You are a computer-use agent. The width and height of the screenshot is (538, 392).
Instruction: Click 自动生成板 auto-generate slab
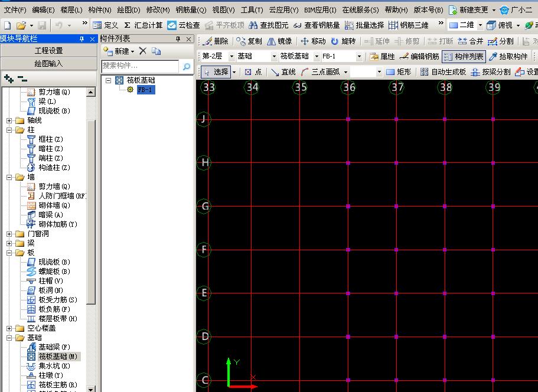[x=443, y=71]
